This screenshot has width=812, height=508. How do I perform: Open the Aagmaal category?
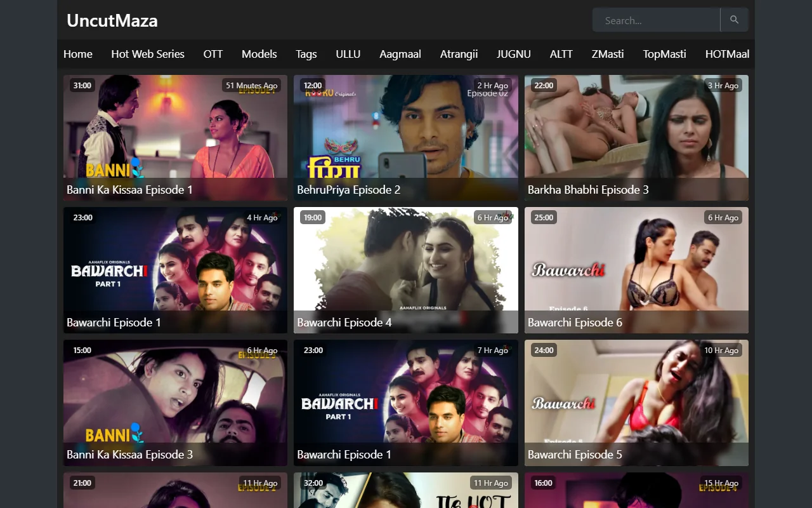click(400, 54)
